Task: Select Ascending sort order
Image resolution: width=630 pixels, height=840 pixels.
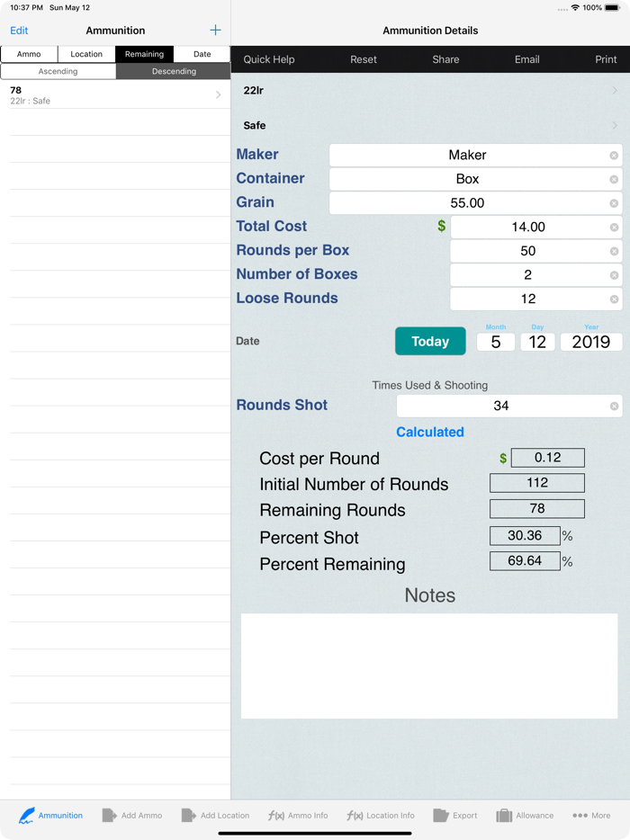Action: point(58,71)
